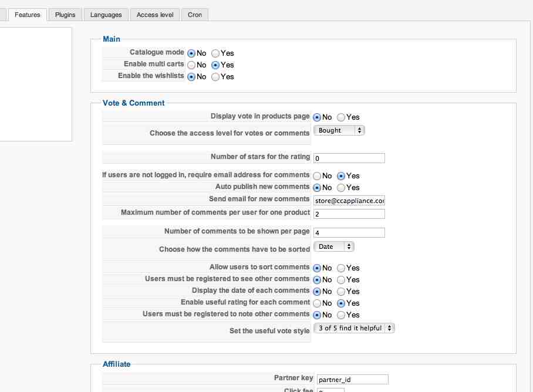
Task: Select Yes for Display vote in products page
Action: point(341,117)
